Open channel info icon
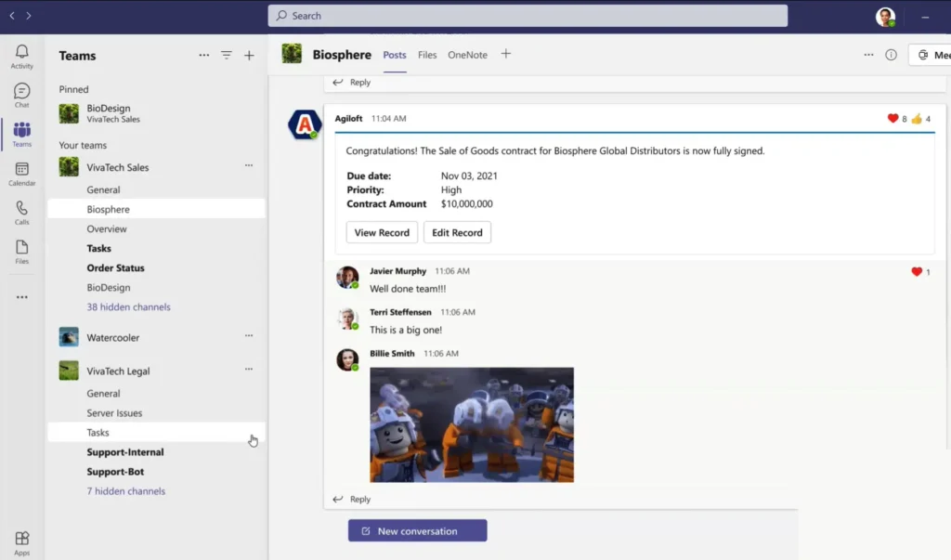This screenshot has width=951, height=560. 891,55
